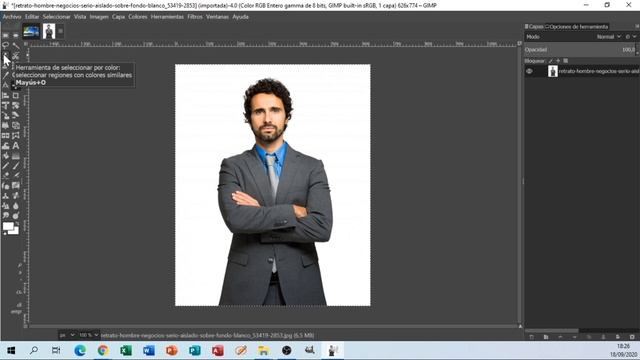Image resolution: width=640 pixels, height=360 pixels.
Task: Toggle visibility eye of retrato layer
Action: coord(529,71)
